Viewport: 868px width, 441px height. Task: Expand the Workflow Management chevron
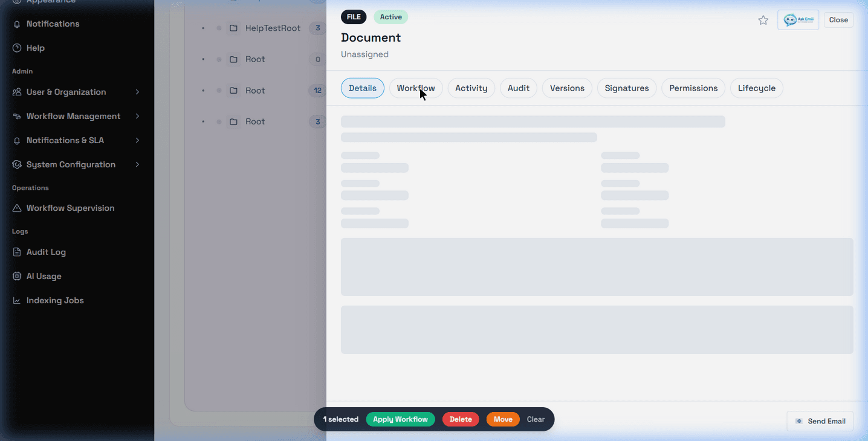coord(137,117)
